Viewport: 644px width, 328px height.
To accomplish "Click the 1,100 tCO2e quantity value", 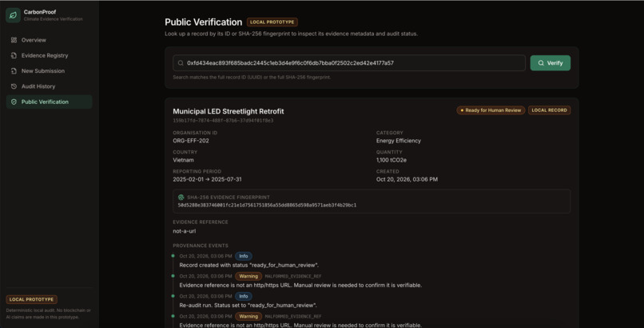I will [392, 160].
